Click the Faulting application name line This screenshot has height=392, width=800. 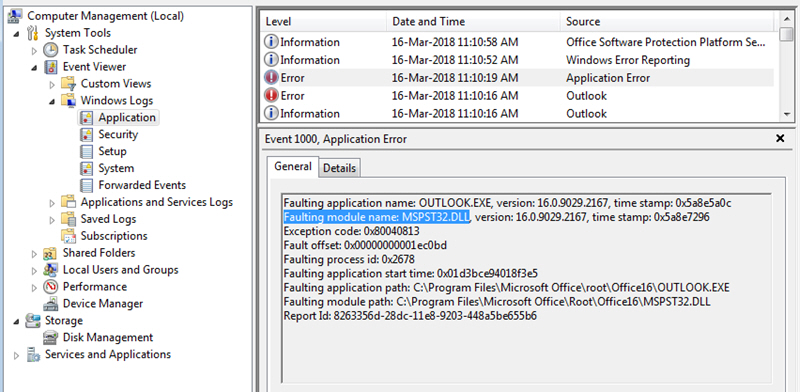[x=508, y=203]
